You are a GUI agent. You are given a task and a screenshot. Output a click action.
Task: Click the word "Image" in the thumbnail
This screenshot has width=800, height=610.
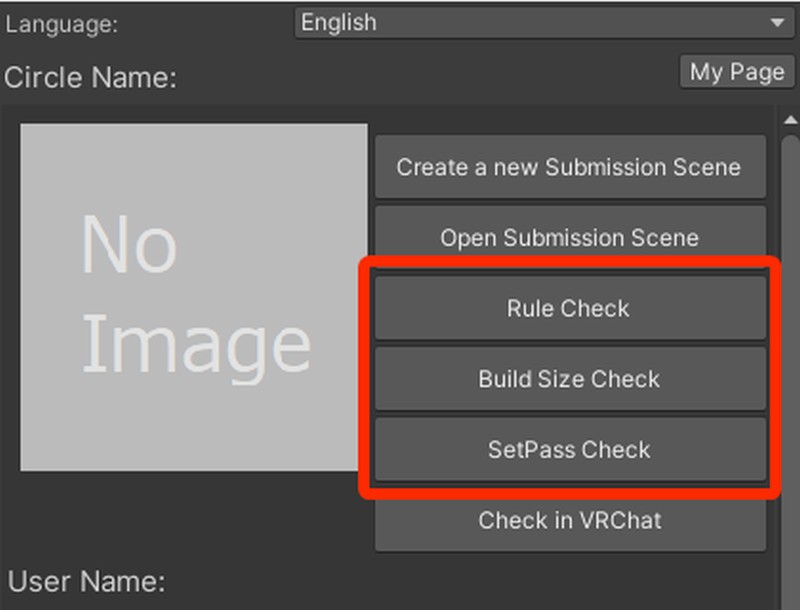(x=195, y=344)
